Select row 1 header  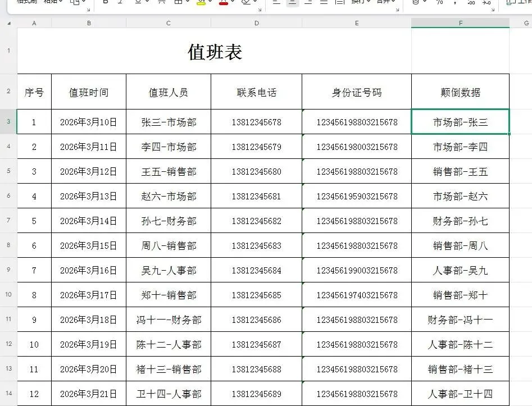click(8, 51)
